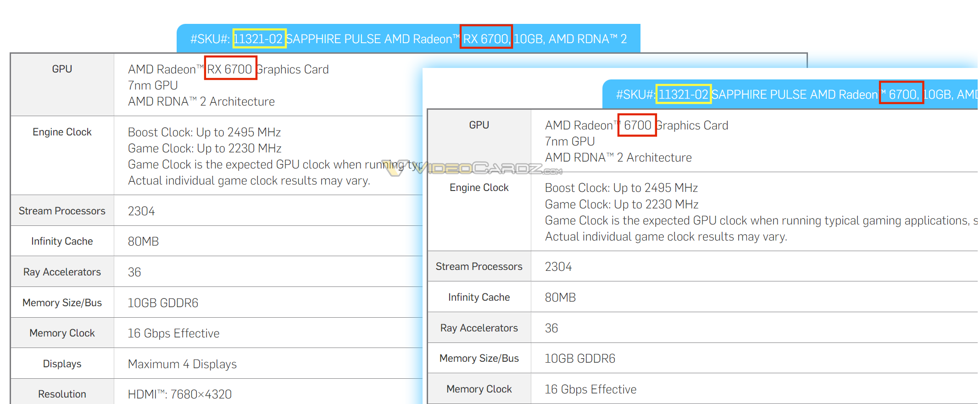Select Engine Clock label in left table
Viewport: 980px width, 404px height.
tap(62, 132)
